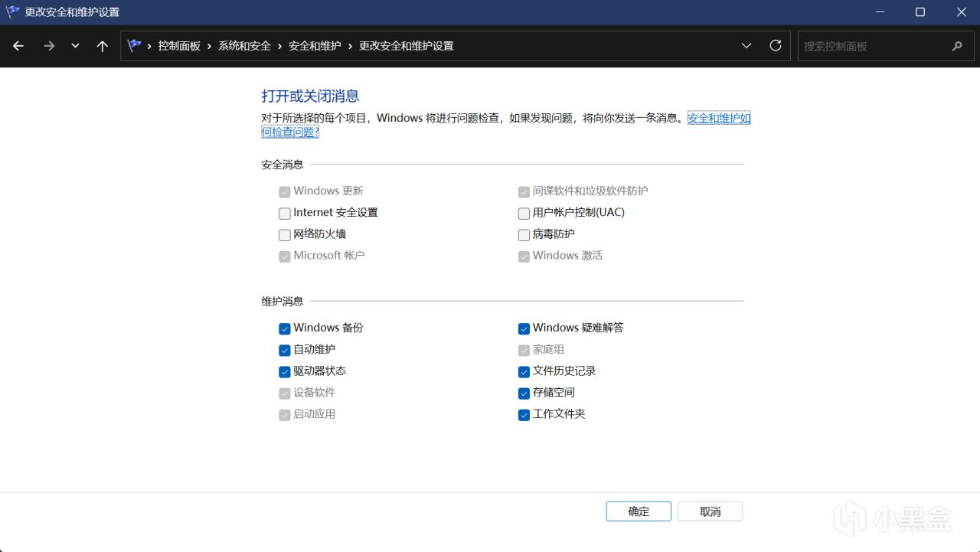This screenshot has width=980, height=552.
Task: Click the flag icon in address bar
Action: 135,45
